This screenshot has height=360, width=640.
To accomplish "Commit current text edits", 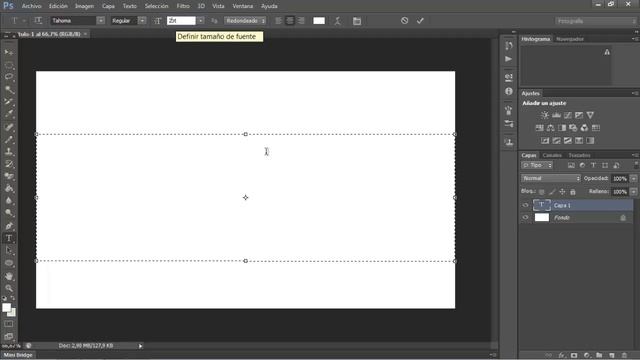I will point(420,20).
